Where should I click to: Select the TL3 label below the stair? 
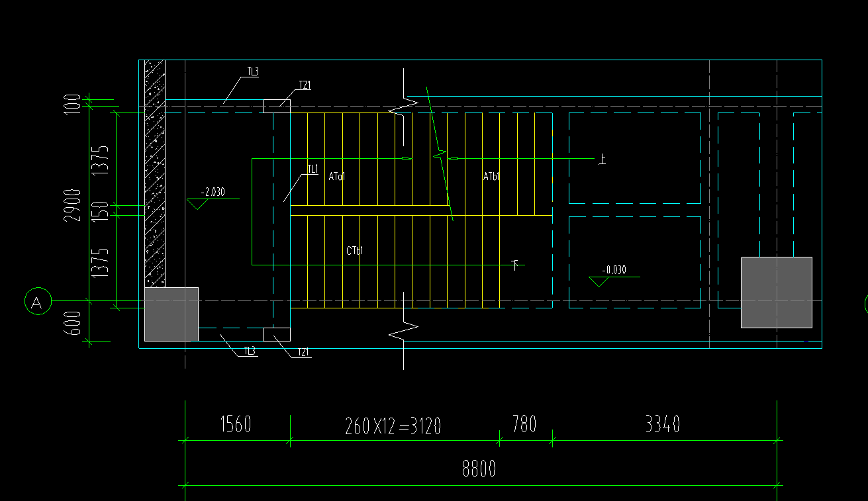point(250,351)
